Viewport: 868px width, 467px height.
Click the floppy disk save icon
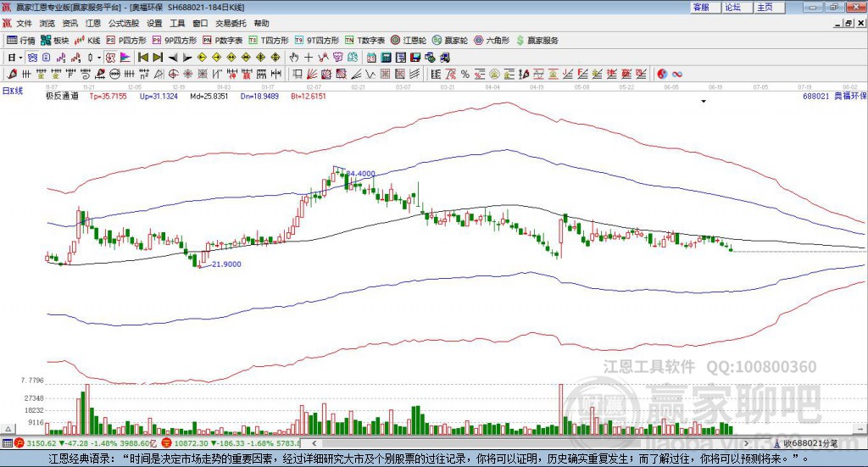pyautogui.click(x=415, y=58)
